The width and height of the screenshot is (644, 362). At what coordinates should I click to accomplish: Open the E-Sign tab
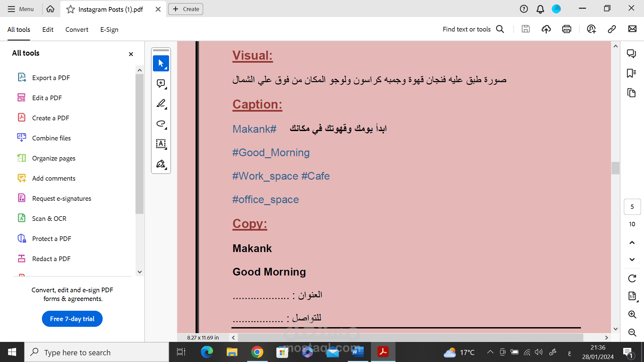tap(109, 29)
